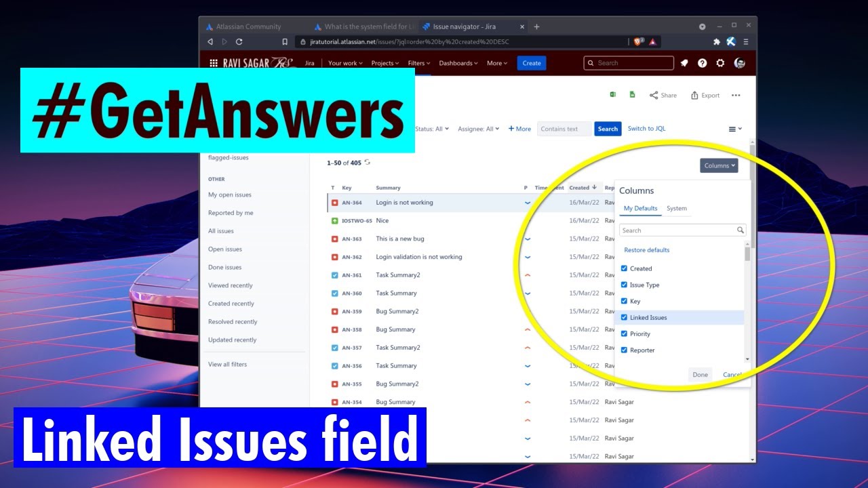Open the three-dots more actions menu
This screenshot has width=868, height=488.
(x=736, y=96)
